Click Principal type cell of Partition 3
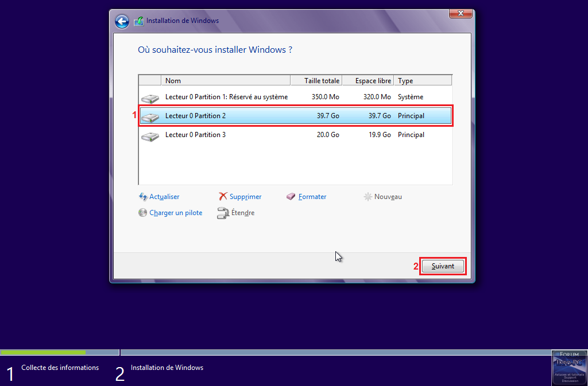588x386 pixels. coord(411,135)
